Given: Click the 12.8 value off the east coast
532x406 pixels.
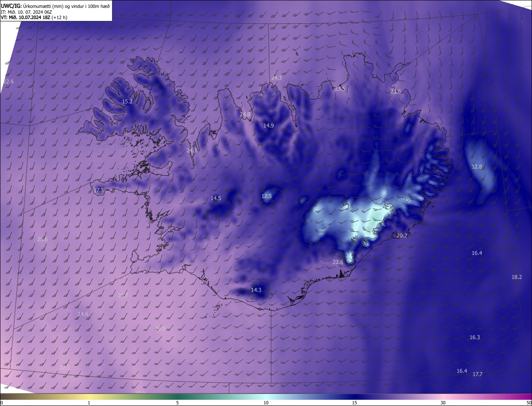Looking at the screenshot, I should (477, 166).
